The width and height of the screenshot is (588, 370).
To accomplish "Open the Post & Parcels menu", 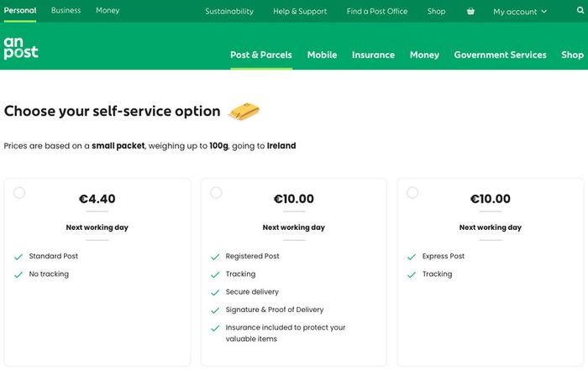I will pyautogui.click(x=261, y=55).
